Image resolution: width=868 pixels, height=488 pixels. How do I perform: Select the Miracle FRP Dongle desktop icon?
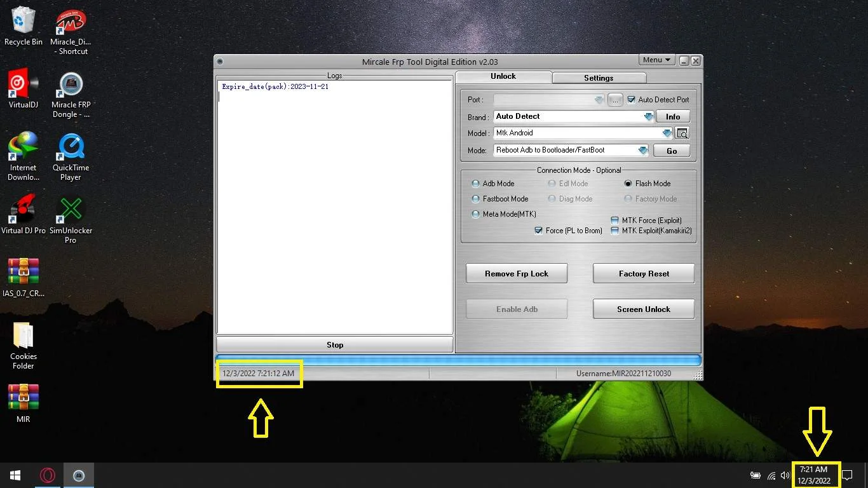[x=71, y=95]
